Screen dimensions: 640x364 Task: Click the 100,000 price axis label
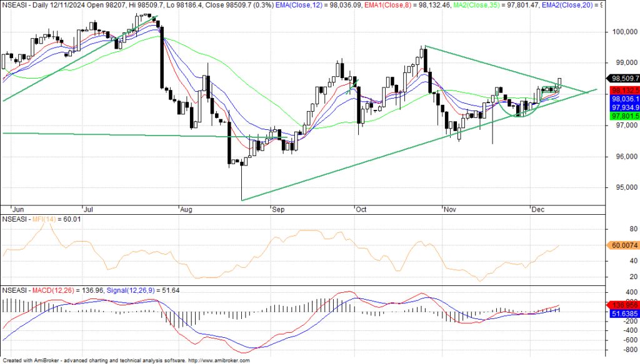(623, 32)
